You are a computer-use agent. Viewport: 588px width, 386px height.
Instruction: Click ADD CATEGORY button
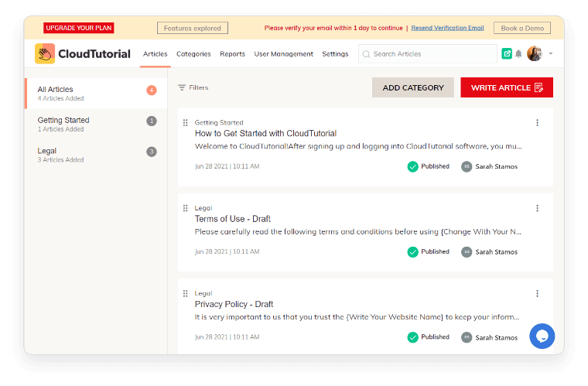(x=413, y=87)
